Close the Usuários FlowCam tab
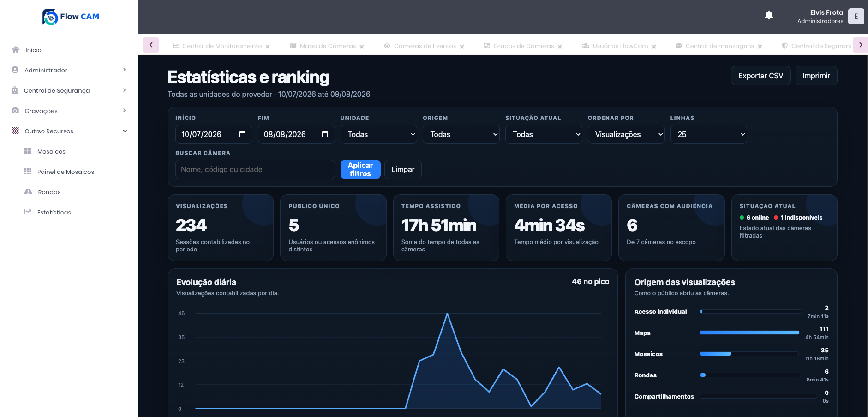The image size is (868, 417). [654, 47]
